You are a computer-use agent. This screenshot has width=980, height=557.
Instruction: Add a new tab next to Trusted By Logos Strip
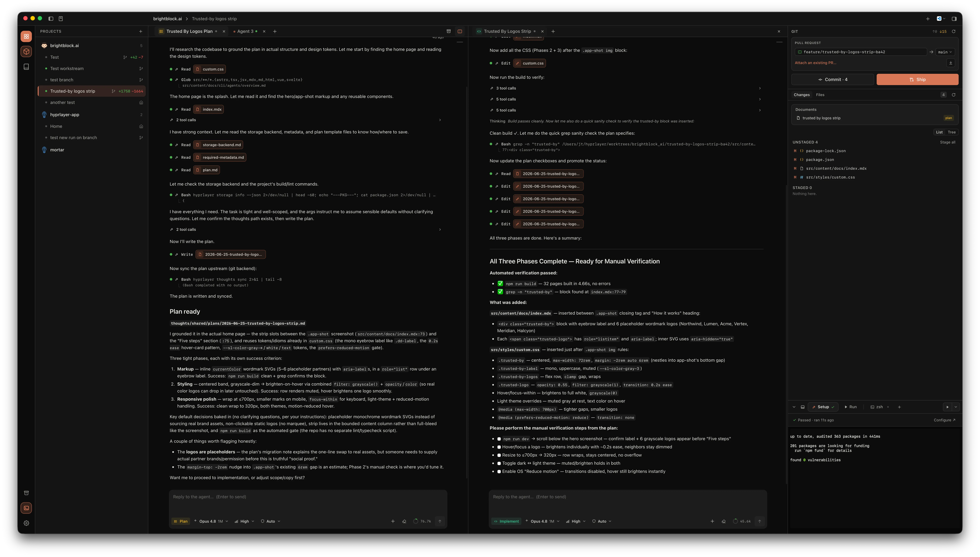(553, 31)
